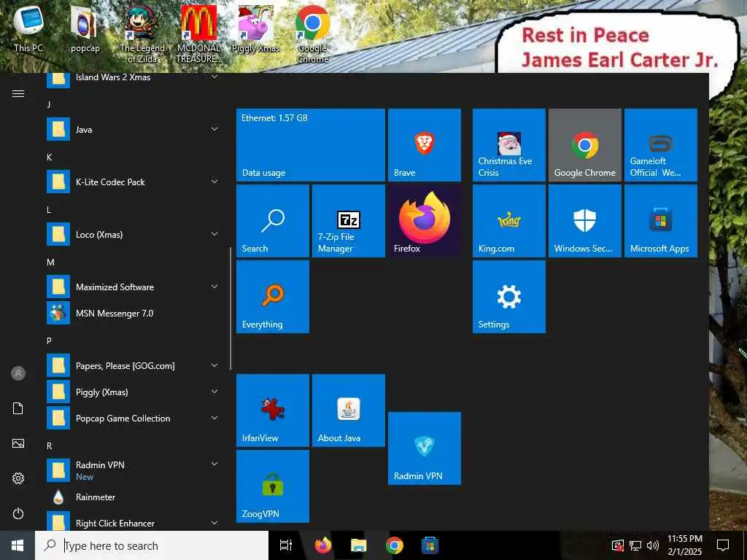Expand Maximized Software folder chevron
Viewport: 747px width, 560px height.
pyautogui.click(x=214, y=286)
